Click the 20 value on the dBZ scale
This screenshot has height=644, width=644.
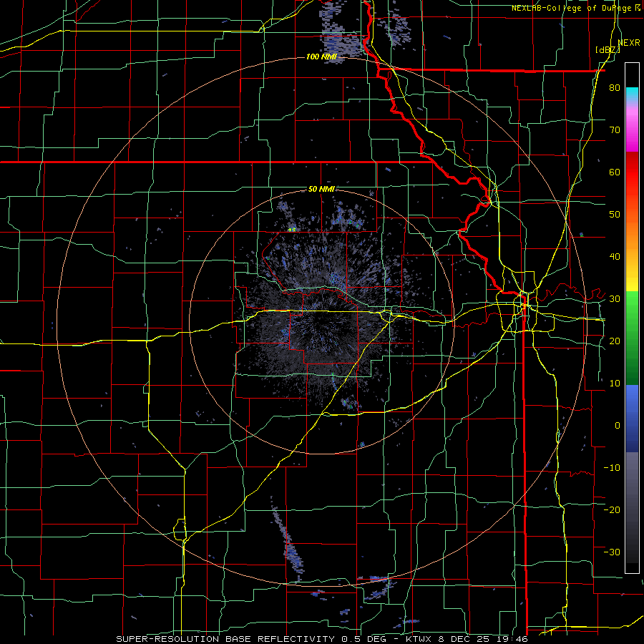click(615, 341)
